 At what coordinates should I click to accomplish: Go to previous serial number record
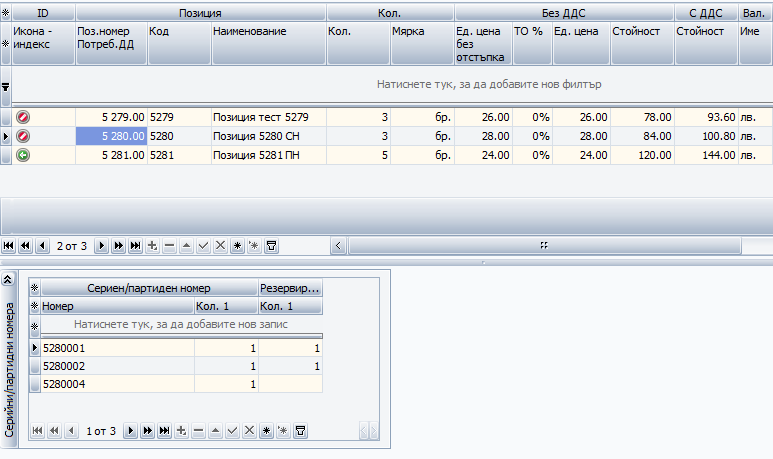[x=71, y=431]
